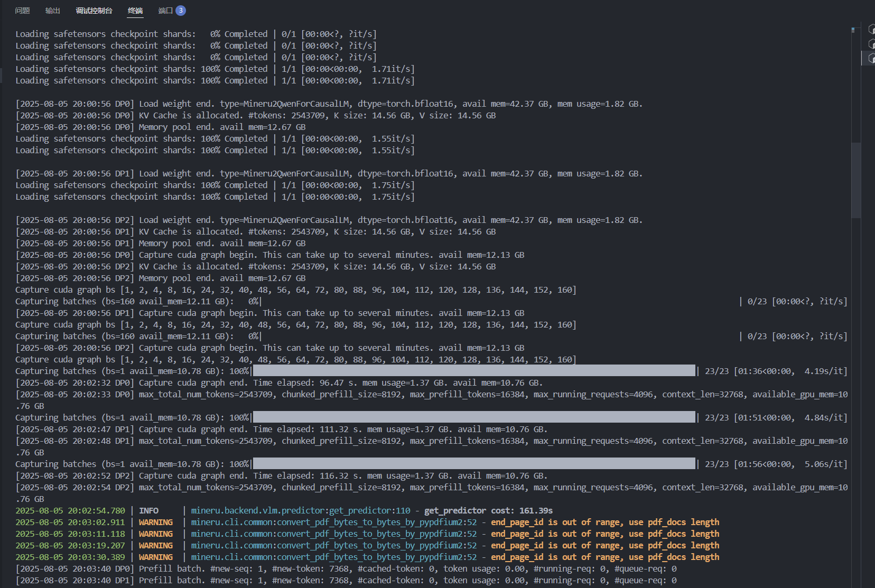Click the highlighted active terminal instance icon

tap(871, 58)
